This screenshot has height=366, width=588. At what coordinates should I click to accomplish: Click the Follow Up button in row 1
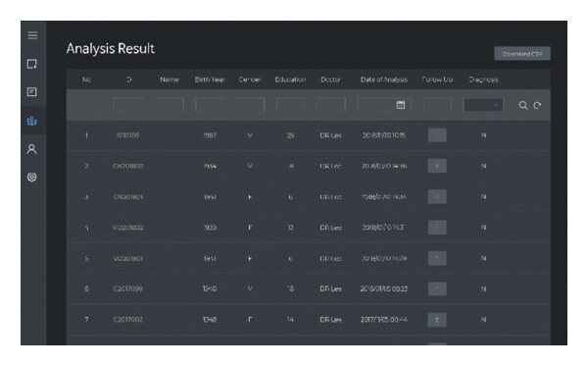pyautogui.click(x=437, y=135)
